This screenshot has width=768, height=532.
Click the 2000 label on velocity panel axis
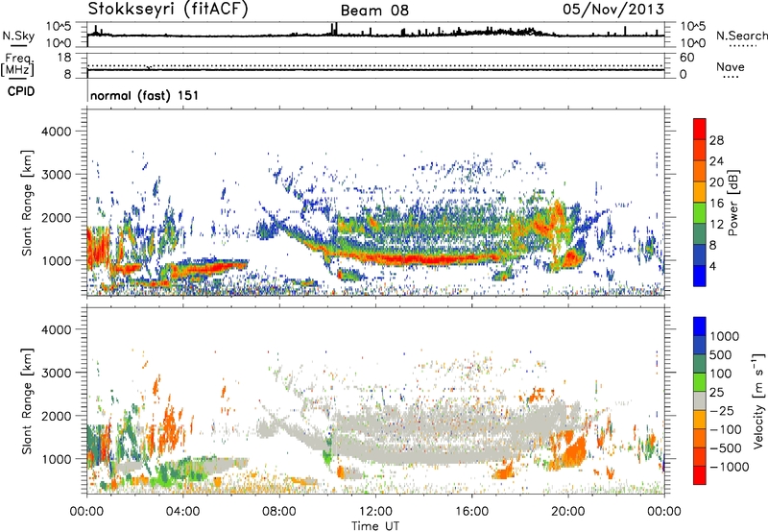tap(56, 416)
